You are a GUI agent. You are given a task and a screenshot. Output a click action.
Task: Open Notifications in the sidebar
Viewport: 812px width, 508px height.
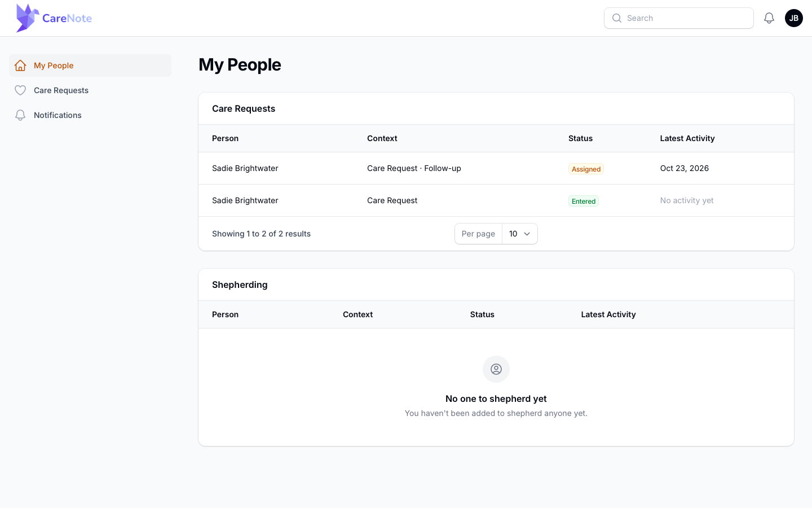click(90, 115)
